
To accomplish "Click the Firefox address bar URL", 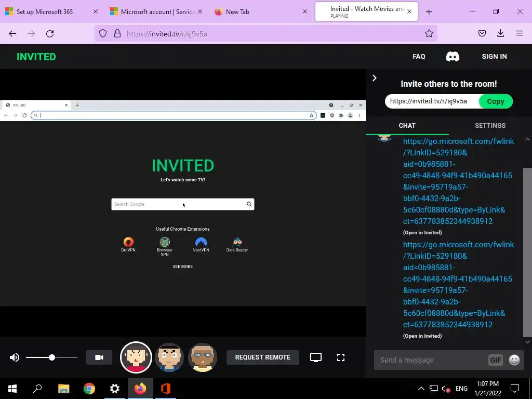I will 167,34.
